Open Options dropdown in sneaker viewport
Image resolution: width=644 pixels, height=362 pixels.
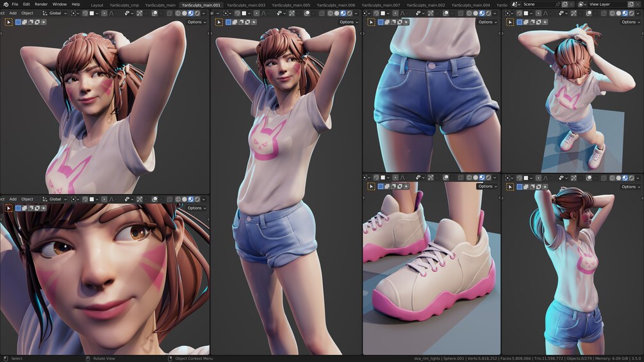click(488, 186)
